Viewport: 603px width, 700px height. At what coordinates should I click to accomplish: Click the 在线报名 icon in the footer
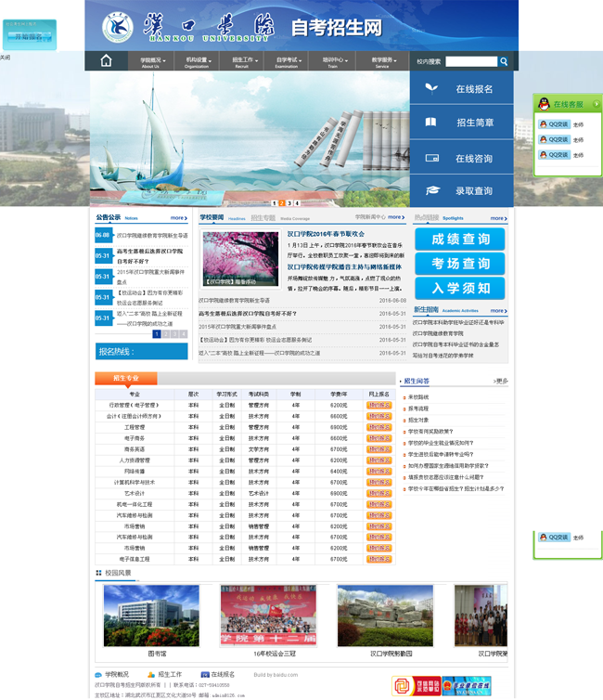tap(205, 675)
